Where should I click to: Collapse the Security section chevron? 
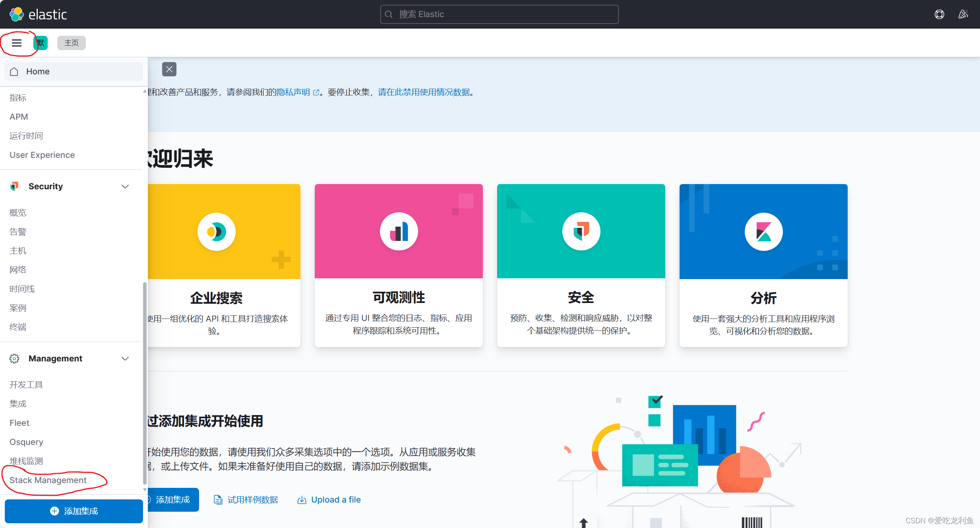click(125, 186)
